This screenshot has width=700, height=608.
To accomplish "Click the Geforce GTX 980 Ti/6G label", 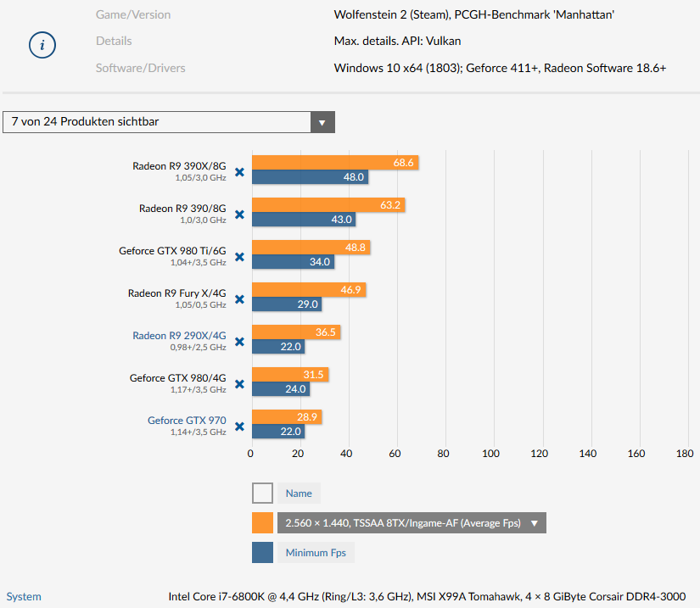I will click(172, 251).
